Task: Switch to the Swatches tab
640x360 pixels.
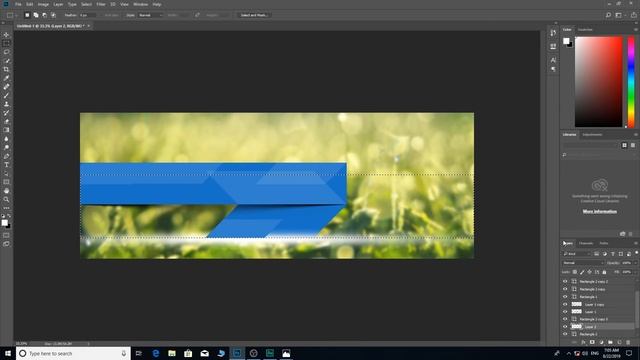Action: [x=585, y=30]
